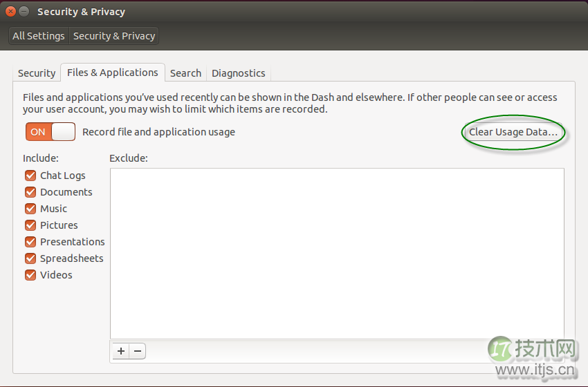Click the plus icon below Exclude list
The height and width of the screenshot is (387, 588).
pos(121,351)
